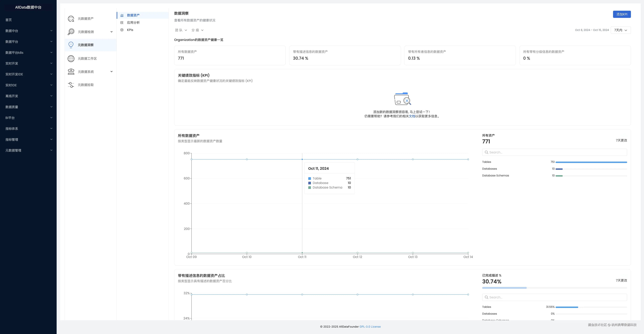The height and width of the screenshot is (334, 644).
Task: Open 首页 from the sidebar menu
Action: click(9, 20)
